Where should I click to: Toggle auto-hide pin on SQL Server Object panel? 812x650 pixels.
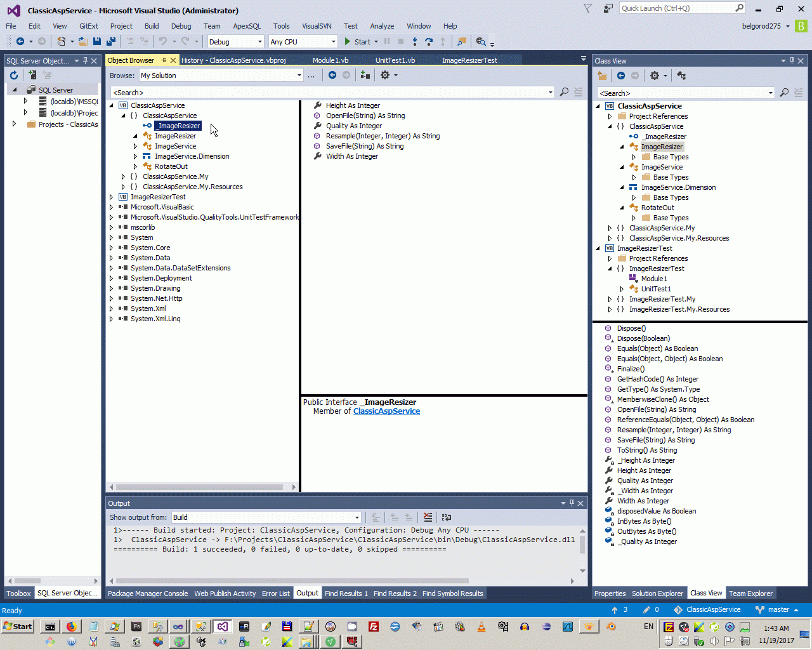coord(85,61)
